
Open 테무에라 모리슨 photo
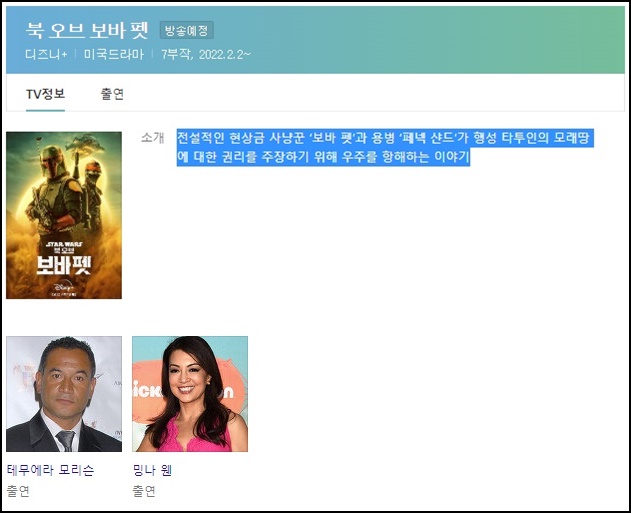(64, 394)
